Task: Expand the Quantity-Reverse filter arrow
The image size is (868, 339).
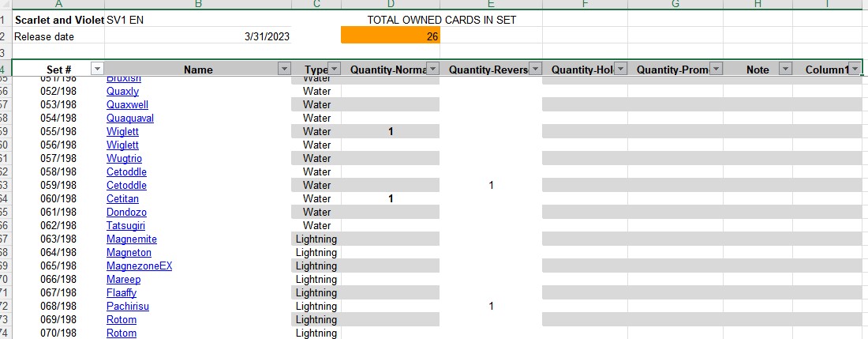Action: pyautogui.click(x=535, y=70)
